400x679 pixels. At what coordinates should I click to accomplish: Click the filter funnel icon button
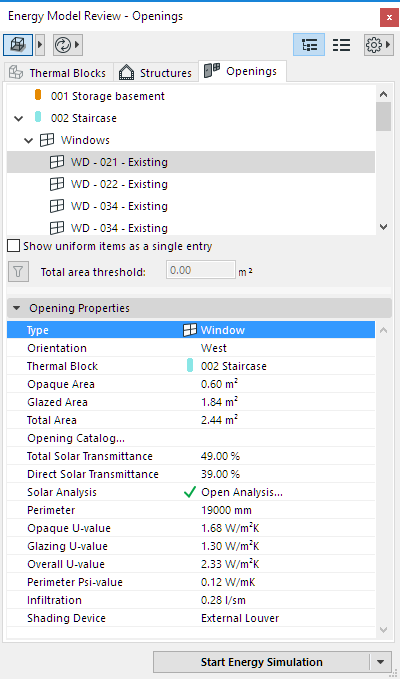click(18, 272)
